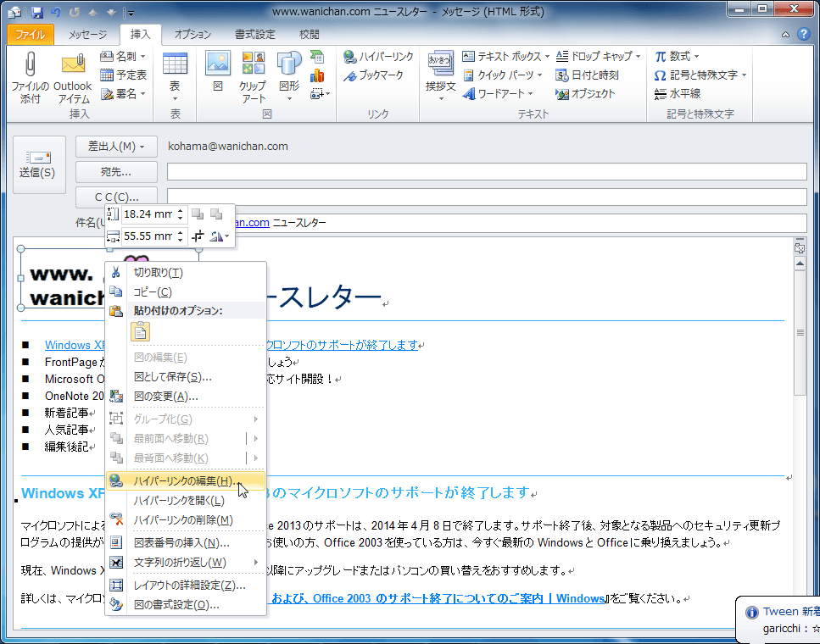Open 記号と特殊文字 symbols menu
Viewport: 820px width, 644px height.
click(700, 75)
